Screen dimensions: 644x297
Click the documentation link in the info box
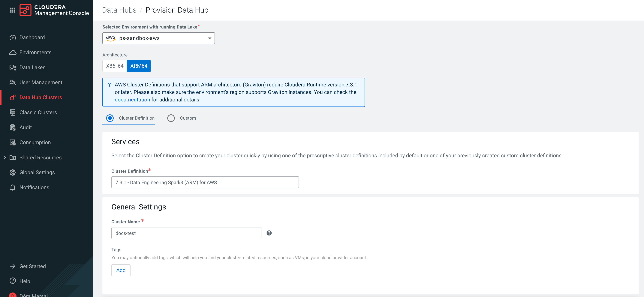pos(132,100)
